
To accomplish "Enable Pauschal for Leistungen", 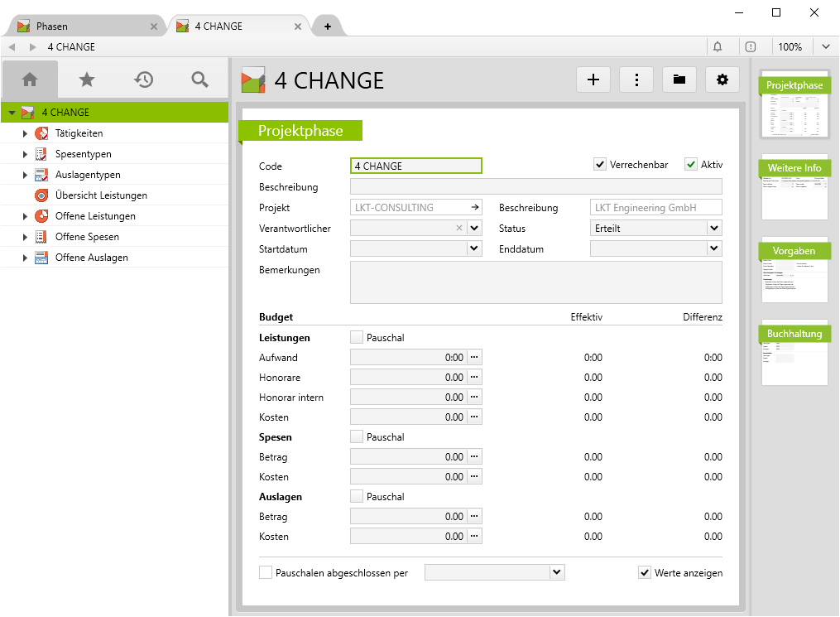I will click(x=357, y=337).
